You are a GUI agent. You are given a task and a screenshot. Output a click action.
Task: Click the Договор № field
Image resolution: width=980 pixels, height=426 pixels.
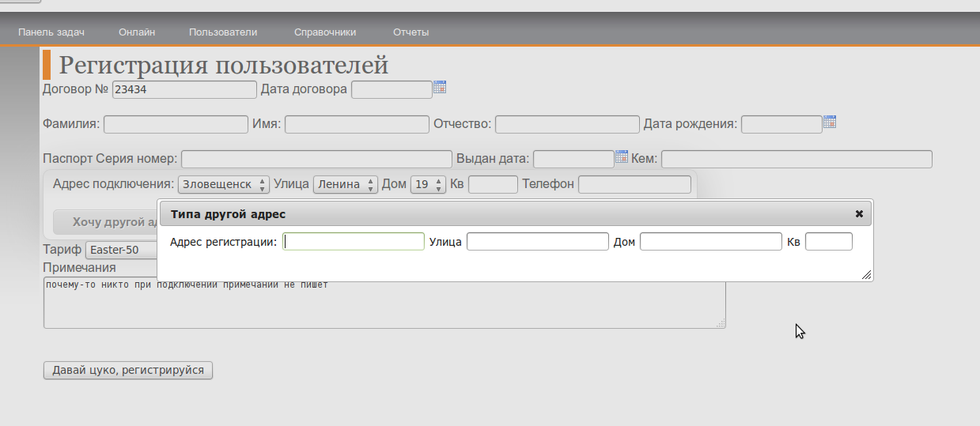point(184,89)
